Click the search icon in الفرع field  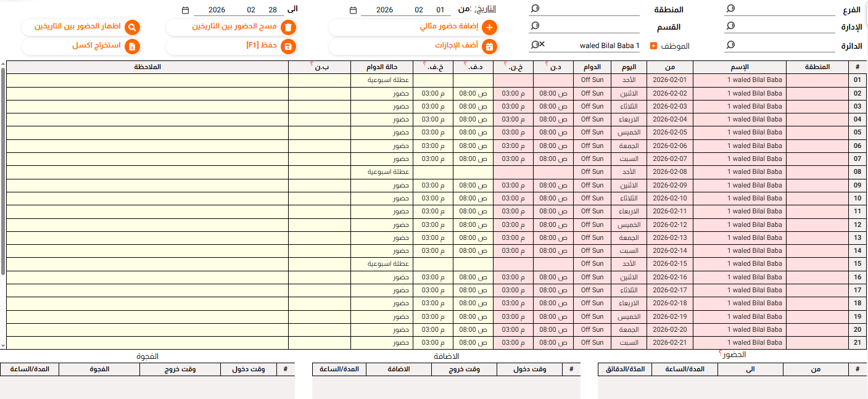[x=730, y=9]
